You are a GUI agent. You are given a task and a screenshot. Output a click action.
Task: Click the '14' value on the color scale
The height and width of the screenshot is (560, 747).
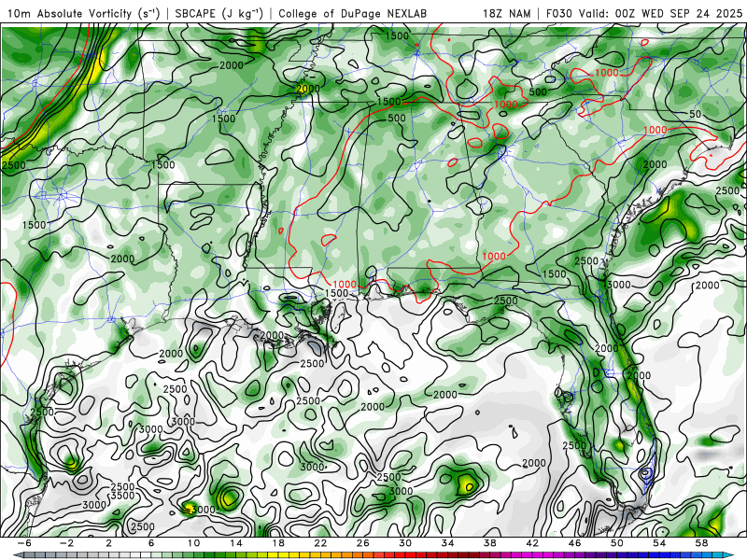point(236,543)
